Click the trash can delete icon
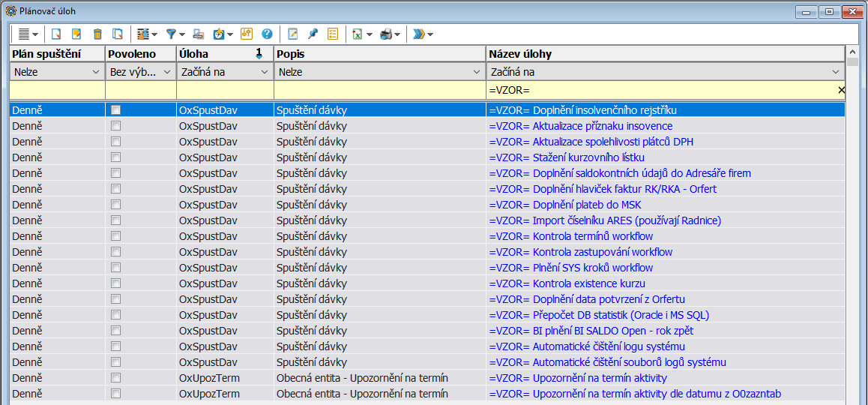 [x=97, y=34]
